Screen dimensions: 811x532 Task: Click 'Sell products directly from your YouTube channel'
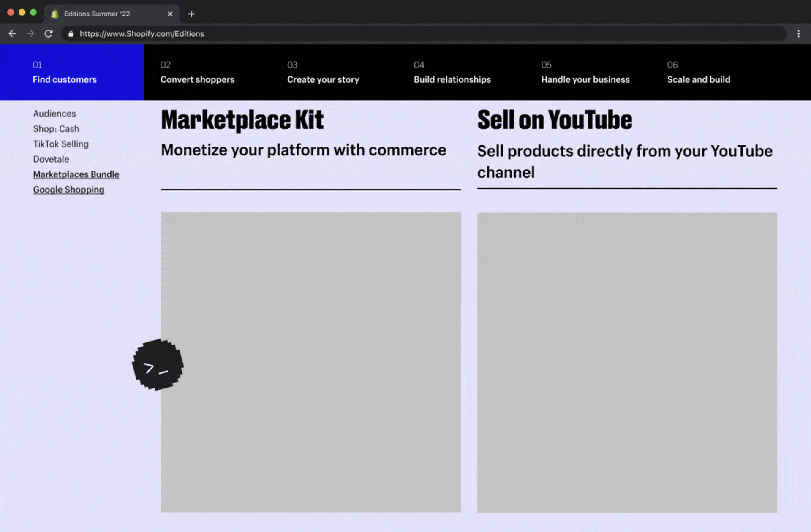tap(625, 162)
